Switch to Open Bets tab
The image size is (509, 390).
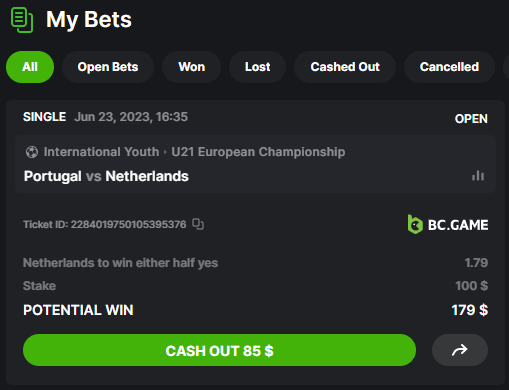[108, 67]
